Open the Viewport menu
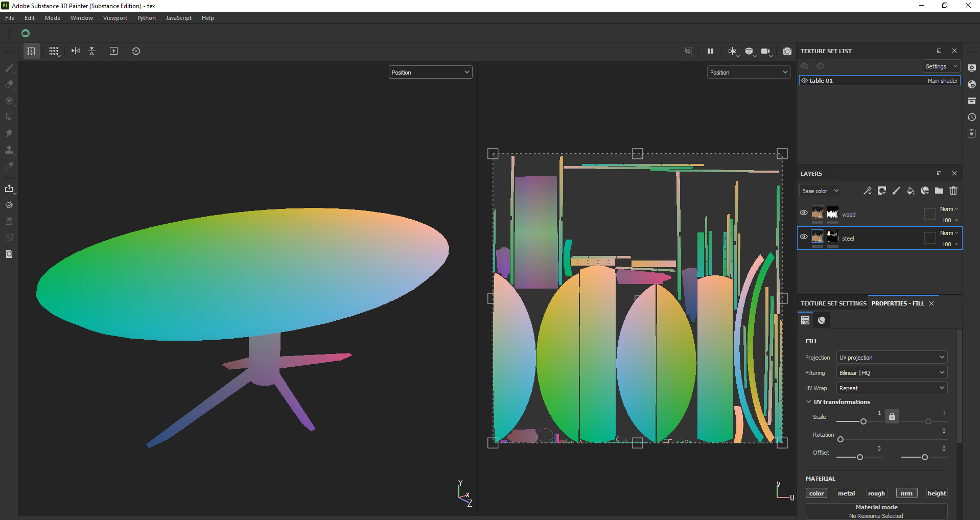 115,18
